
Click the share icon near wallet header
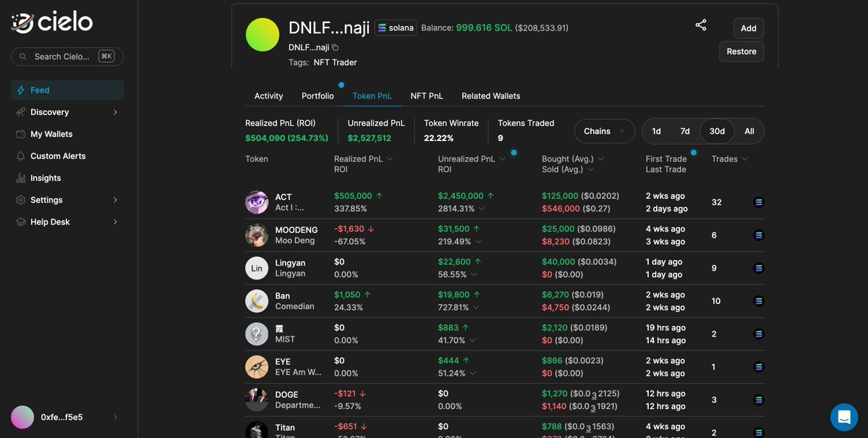click(x=700, y=25)
